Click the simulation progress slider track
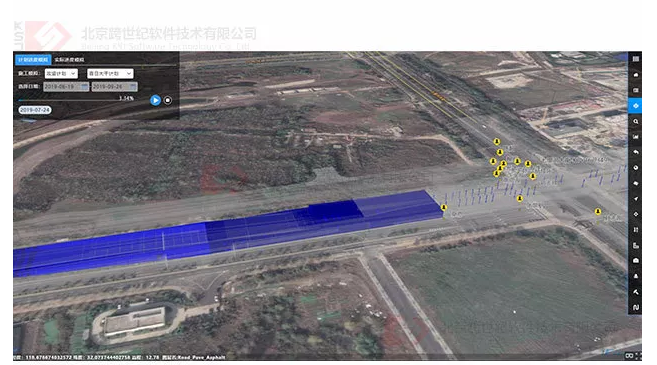The height and width of the screenshot is (365, 657). click(x=76, y=100)
